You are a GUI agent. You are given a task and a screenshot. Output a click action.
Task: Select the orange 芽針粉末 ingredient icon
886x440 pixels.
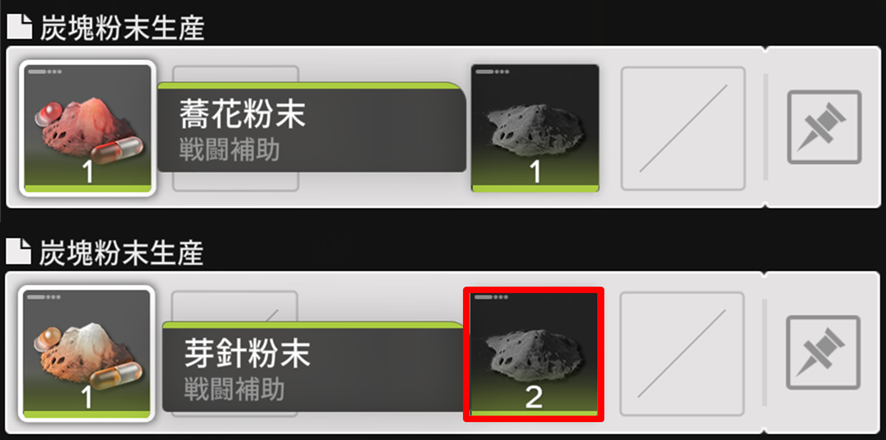tap(86, 354)
